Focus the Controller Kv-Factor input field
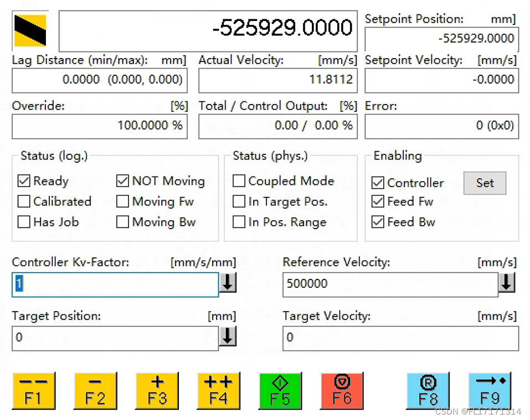The image size is (530, 420). point(115,284)
